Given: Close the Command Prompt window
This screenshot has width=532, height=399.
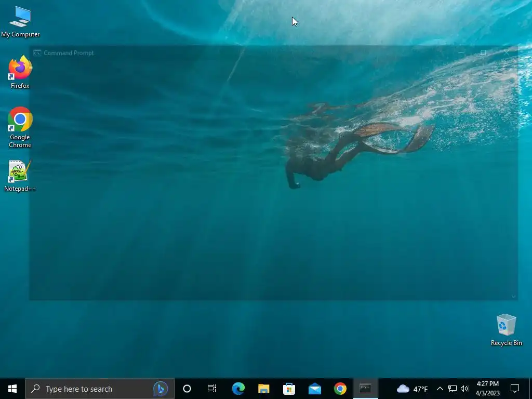Looking at the screenshot, I should point(506,52).
